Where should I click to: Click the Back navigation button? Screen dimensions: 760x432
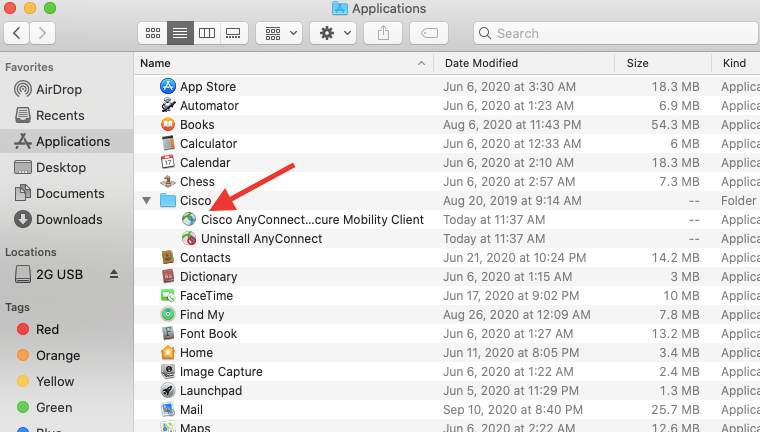pos(18,33)
